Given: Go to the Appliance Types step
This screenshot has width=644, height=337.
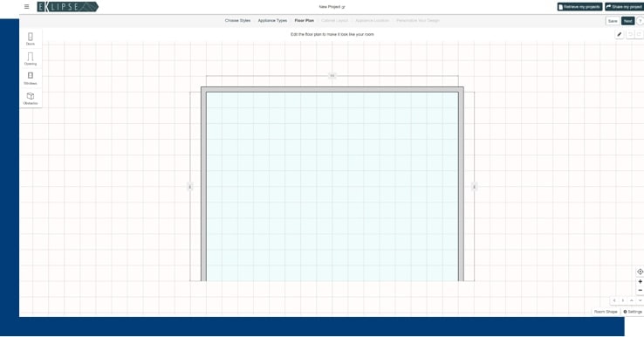Looking at the screenshot, I should point(272,21).
